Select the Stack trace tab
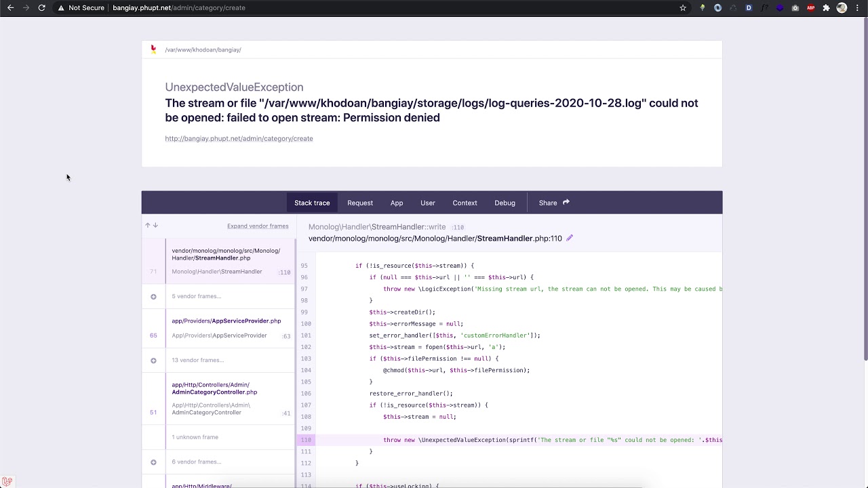868x488 pixels. coord(312,203)
